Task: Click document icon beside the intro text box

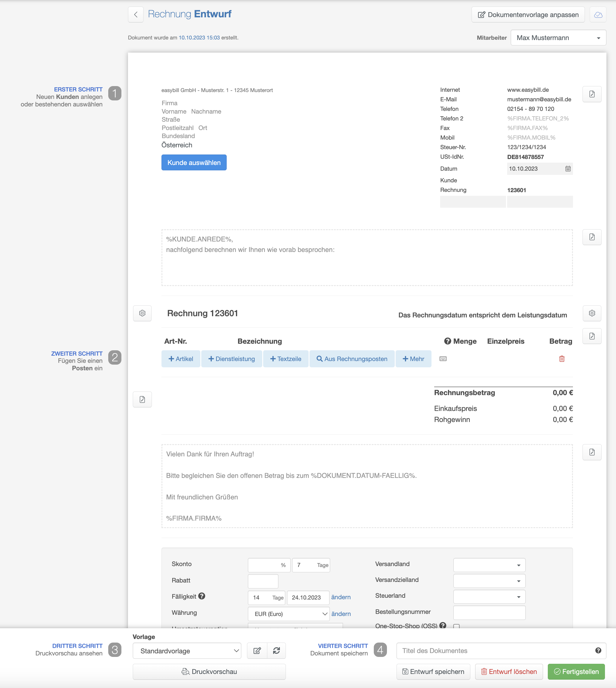Action: [592, 237]
